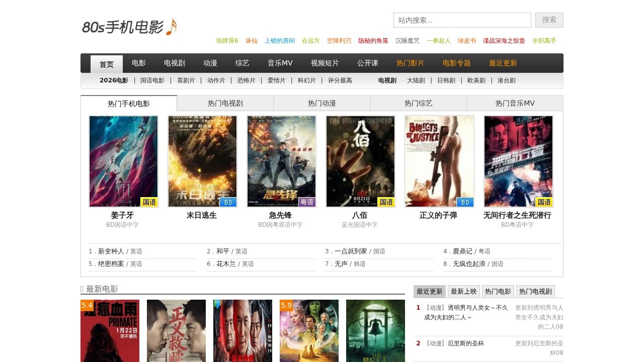The image size is (644, 362).
Task: Open the 八佰 movie poster
Action: pos(360,161)
